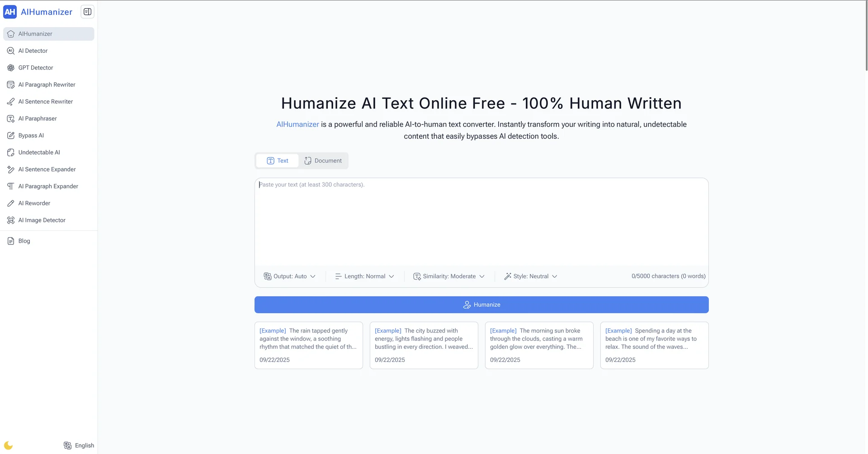Open AI Sentence Expander in the sidebar

tap(49, 169)
